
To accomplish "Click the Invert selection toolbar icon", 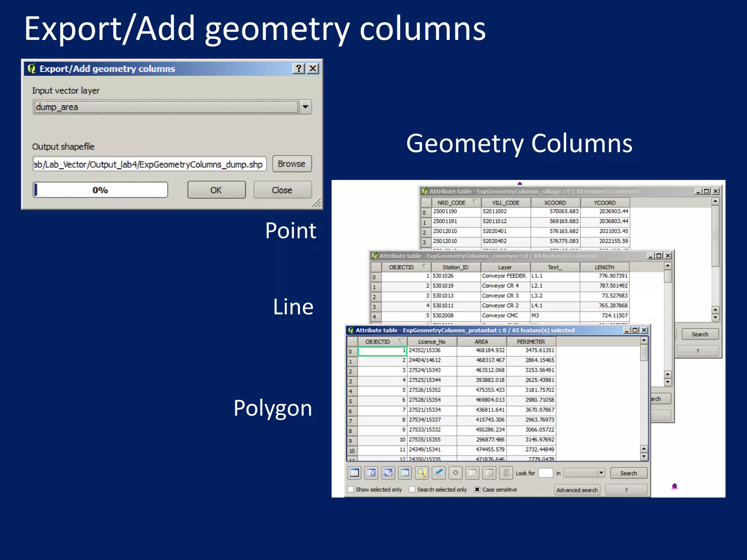I will 388,473.
